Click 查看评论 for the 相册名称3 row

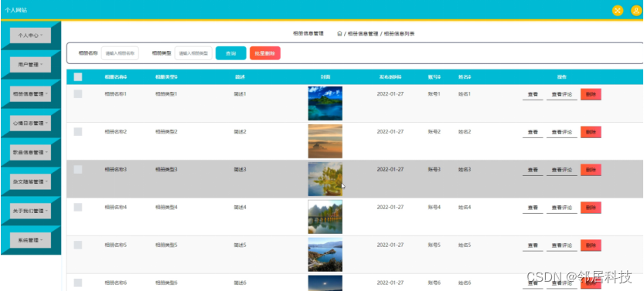pos(561,170)
